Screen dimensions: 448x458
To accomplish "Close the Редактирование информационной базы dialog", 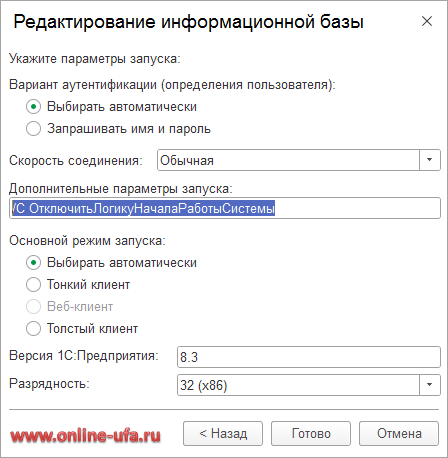I will (x=427, y=21).
